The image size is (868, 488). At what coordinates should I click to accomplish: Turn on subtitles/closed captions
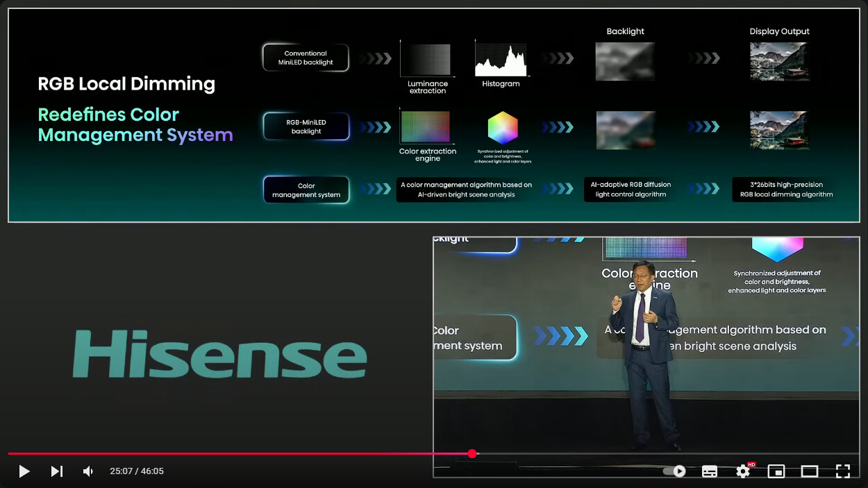[710, 471]
